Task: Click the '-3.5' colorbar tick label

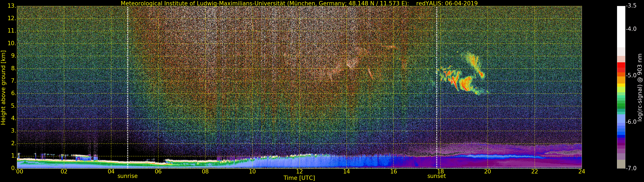Action: coord(631,6)
